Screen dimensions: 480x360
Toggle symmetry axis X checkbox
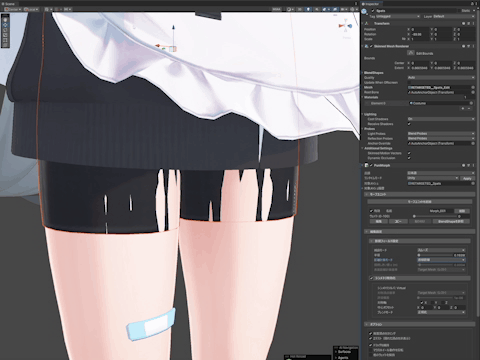point(422,303)
